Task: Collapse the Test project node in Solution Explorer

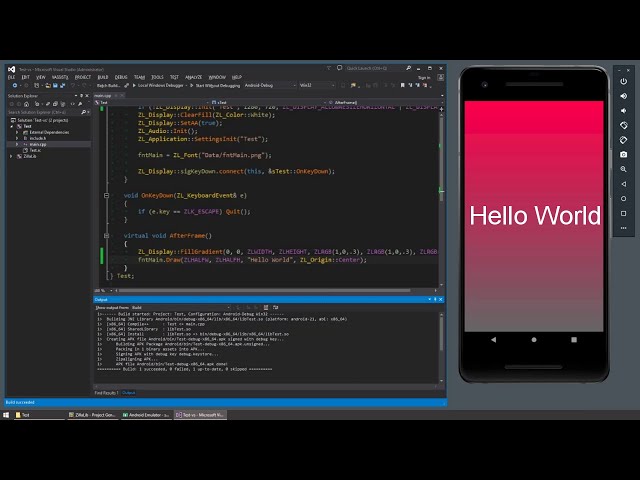Action: coord(12,126)
